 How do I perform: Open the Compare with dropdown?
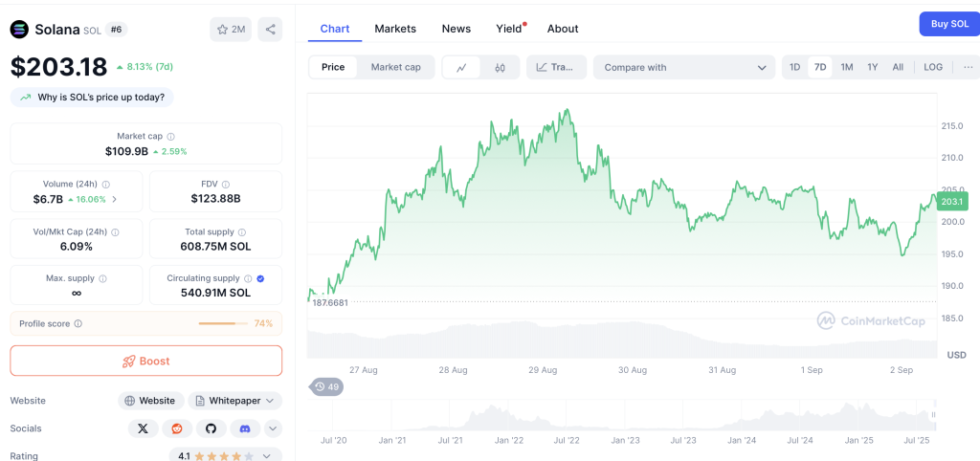684,68
